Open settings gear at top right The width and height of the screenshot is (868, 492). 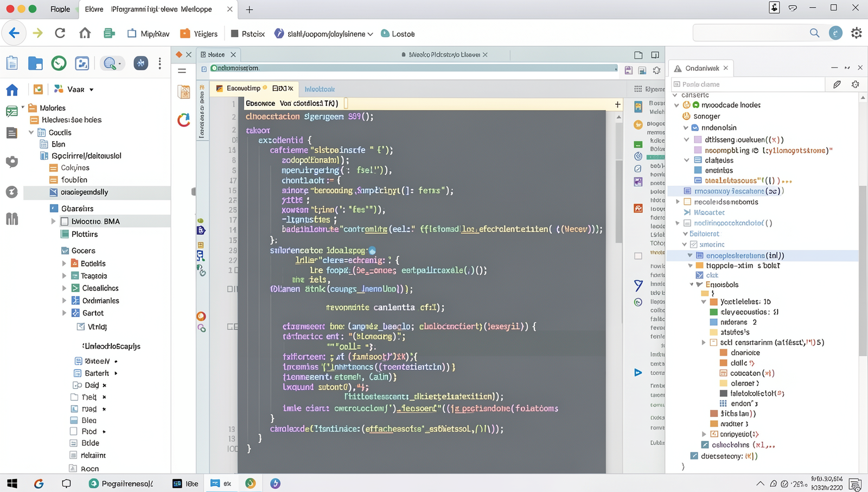(x=857, y=33)
